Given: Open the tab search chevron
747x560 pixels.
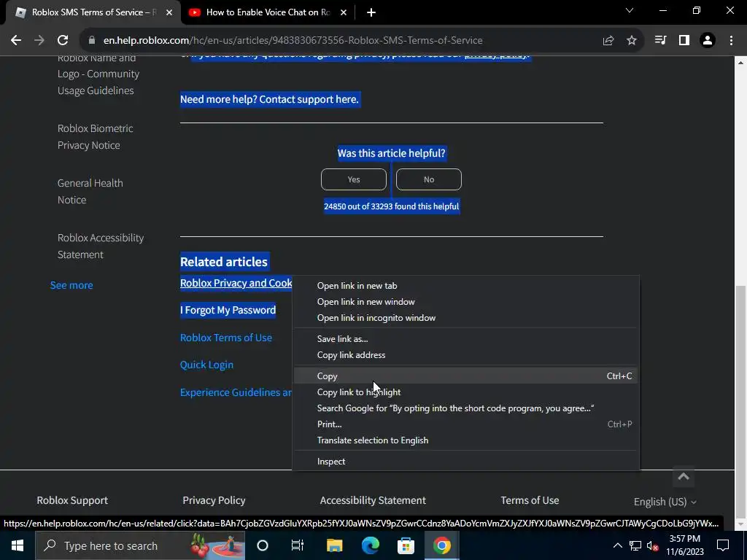Looking at the screenshot, I should click(x=630, y=10).
